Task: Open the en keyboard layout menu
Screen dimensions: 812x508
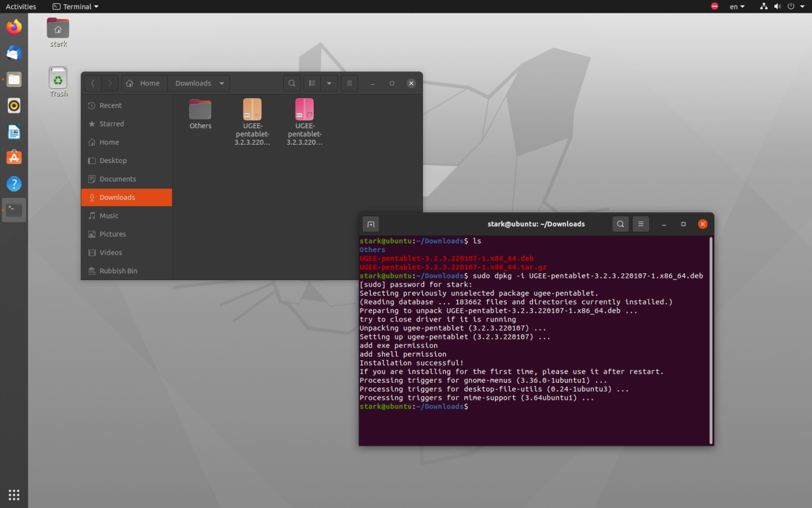Action: (x=737, y=7)
